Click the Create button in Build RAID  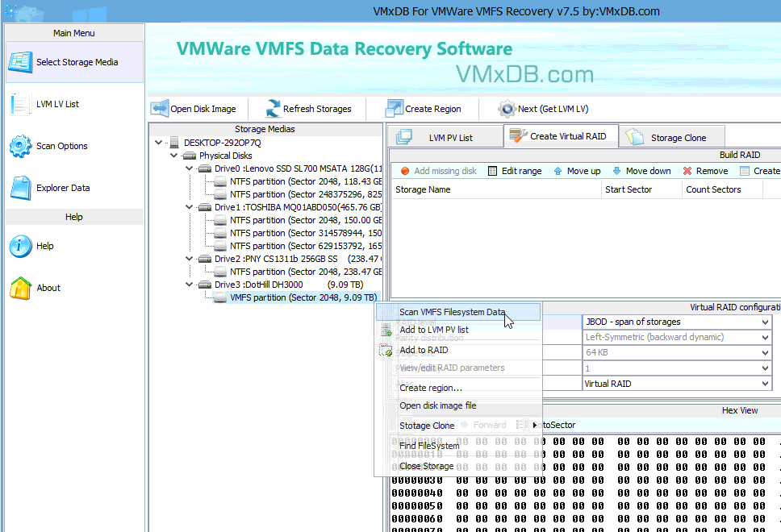click(x=761, y=171)
